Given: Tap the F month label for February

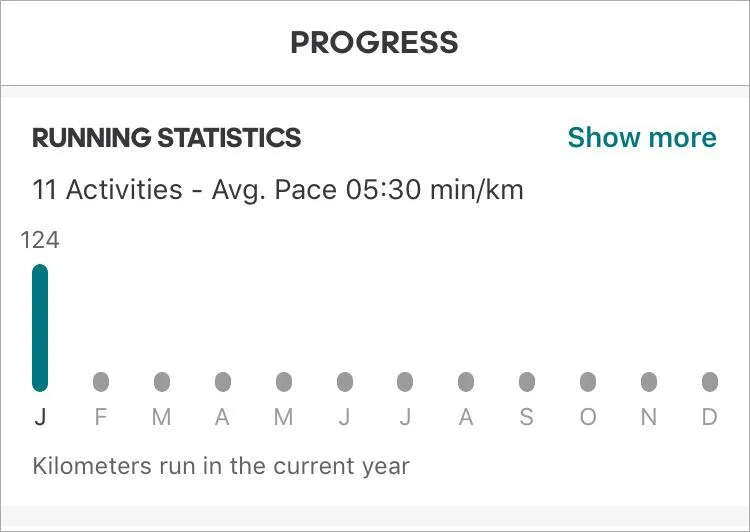Looking at the screenshot, I should [x=101, y=418].
